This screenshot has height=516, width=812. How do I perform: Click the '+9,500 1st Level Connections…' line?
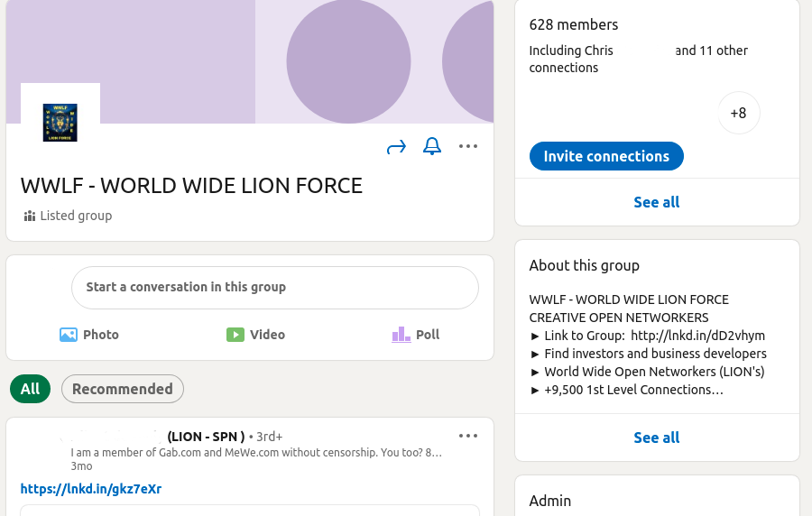627,391
